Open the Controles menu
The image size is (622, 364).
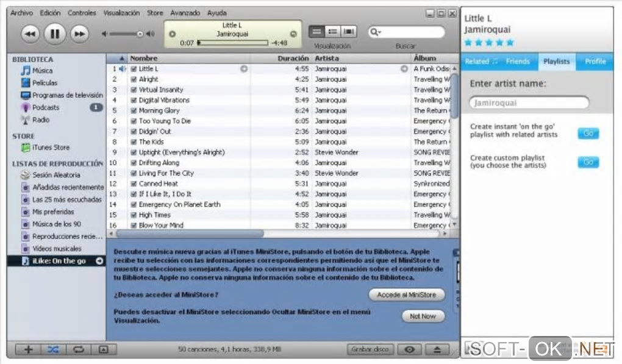[x=82, y=13]
